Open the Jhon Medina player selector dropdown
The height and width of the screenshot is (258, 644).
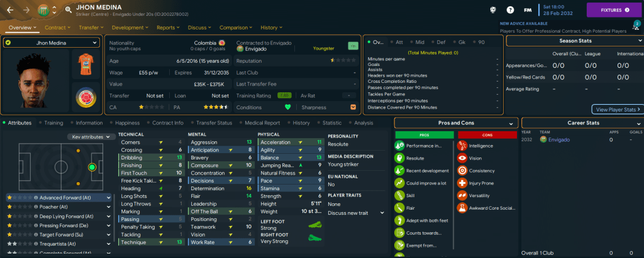click(x=52, y=43)
